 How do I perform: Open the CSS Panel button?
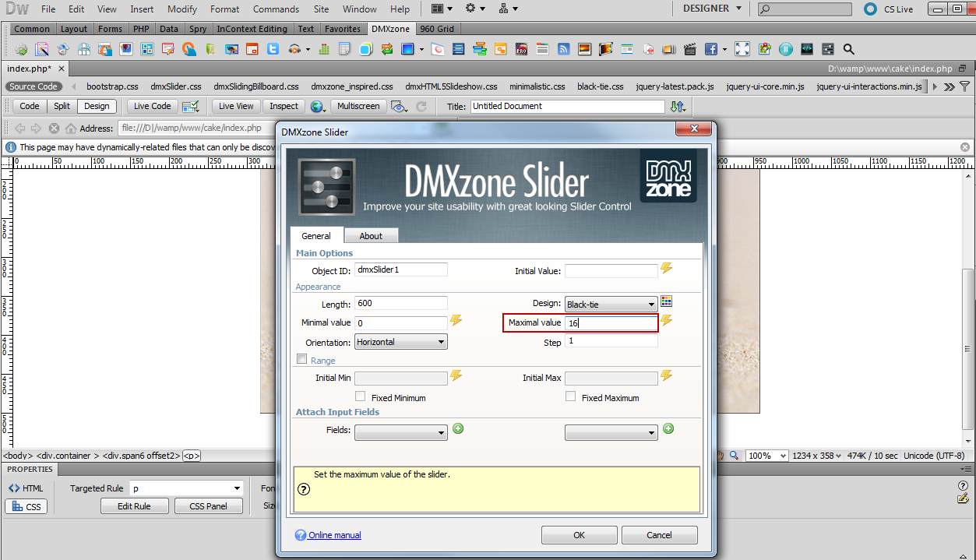click(208, 506)
